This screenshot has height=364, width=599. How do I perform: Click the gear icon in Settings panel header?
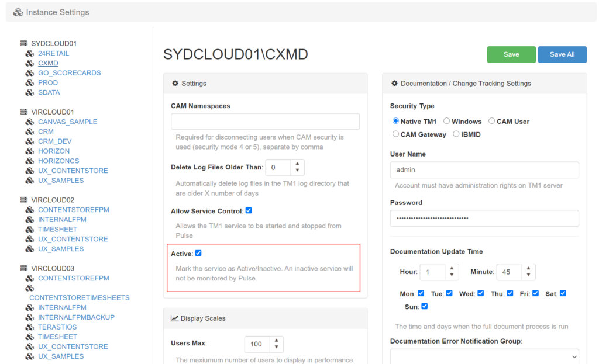(175, 84)
